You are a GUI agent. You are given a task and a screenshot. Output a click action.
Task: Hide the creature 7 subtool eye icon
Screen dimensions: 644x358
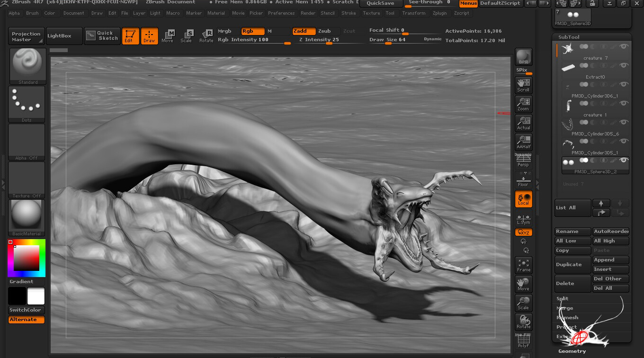pos(624,46)
